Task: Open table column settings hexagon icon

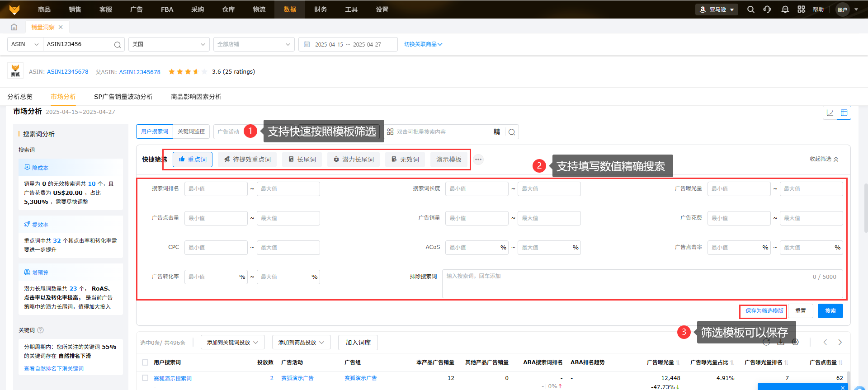Action: (795, 342)
